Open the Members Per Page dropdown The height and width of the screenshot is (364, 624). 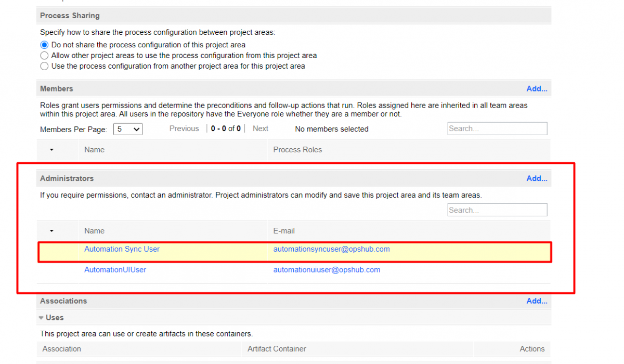128,129
